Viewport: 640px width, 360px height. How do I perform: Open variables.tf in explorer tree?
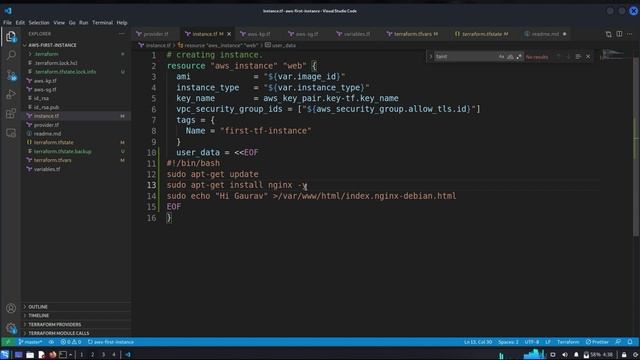point(76,169)
